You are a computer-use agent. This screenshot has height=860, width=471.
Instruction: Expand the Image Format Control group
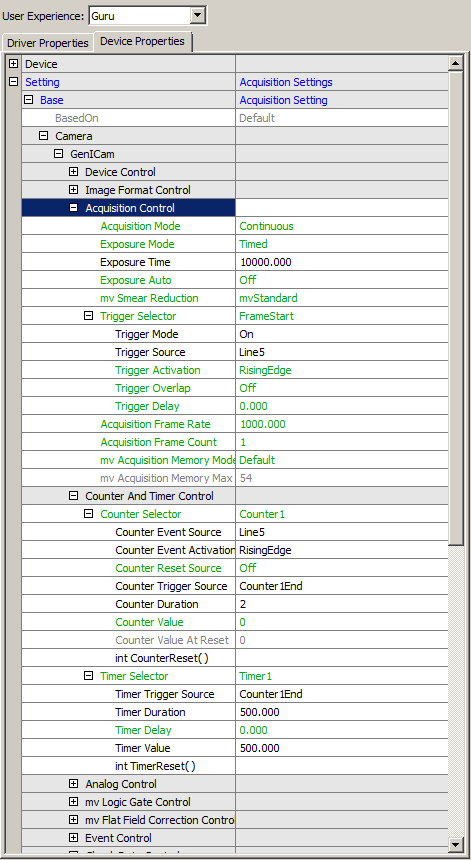pyautogui.click(x=73, y=190)
